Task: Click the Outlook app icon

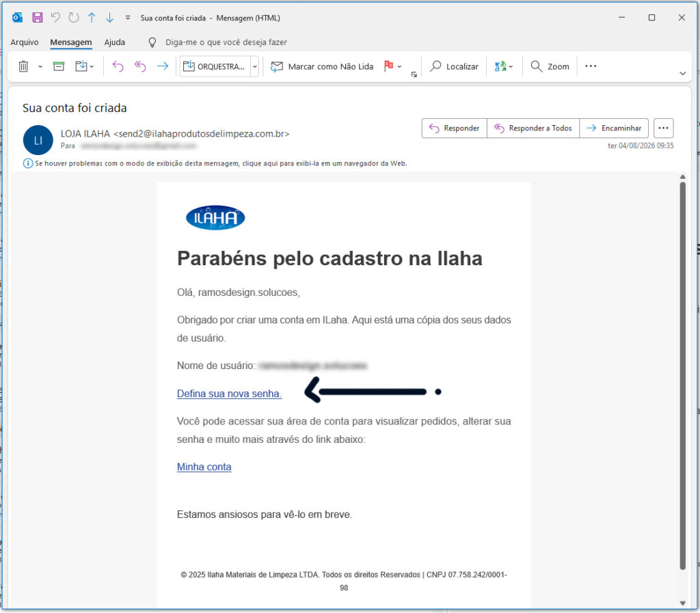Action: click(17, 17)
